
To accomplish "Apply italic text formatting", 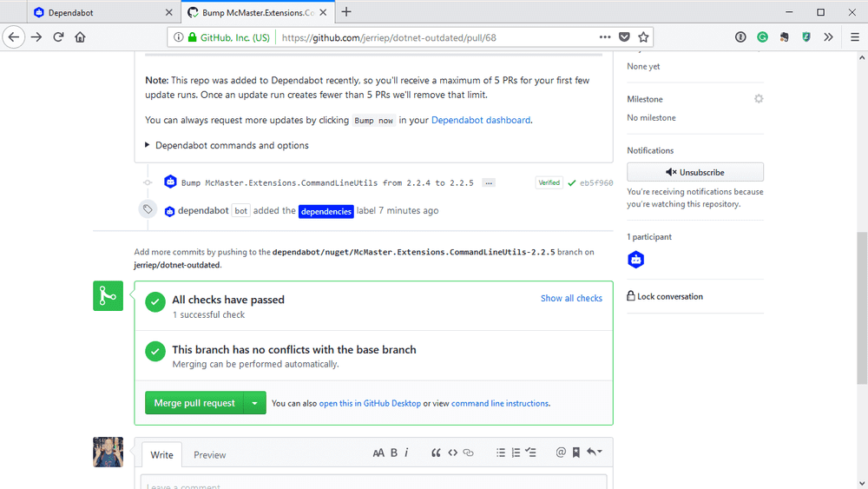I will click(x=406, y=453).
